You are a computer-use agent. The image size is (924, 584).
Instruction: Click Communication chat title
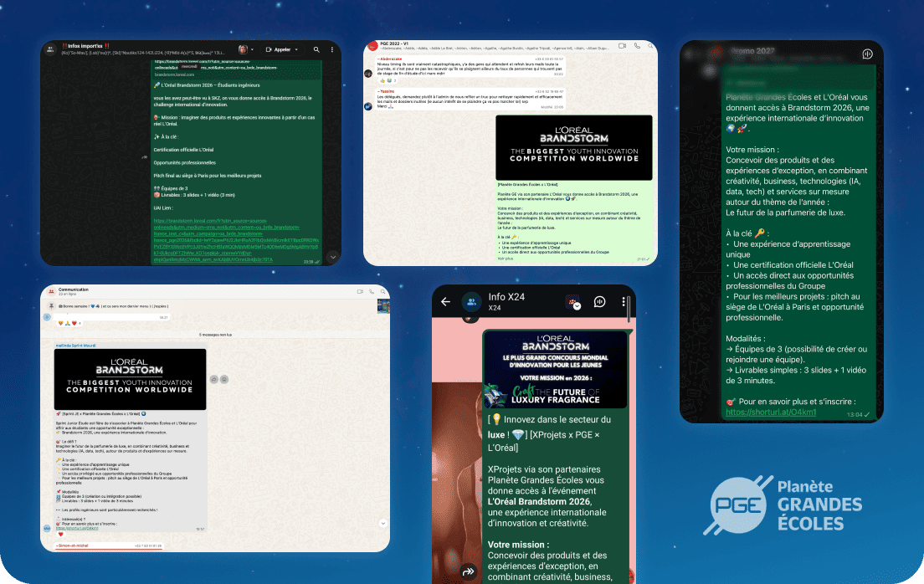click(x=73, y=289)
